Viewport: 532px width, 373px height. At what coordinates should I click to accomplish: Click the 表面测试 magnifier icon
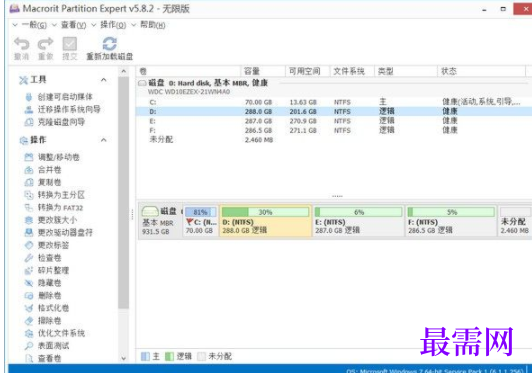click(29, 346)
